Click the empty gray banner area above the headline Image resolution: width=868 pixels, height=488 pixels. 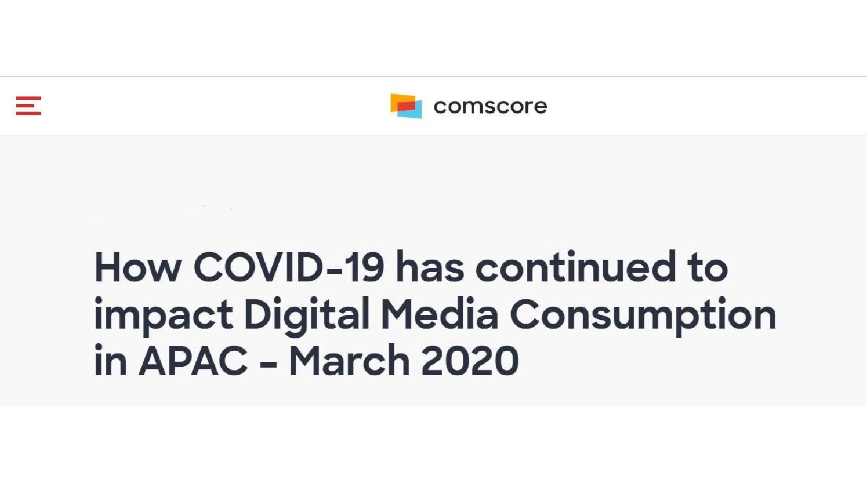click(x=434, y=190)
